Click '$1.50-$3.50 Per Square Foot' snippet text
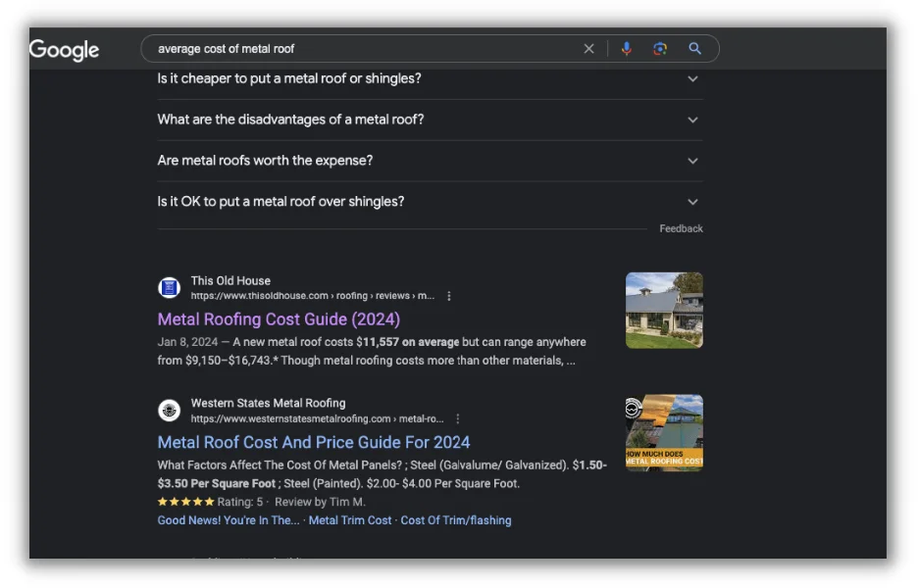This screenshot has width=918, height=588. click(382, 474)
